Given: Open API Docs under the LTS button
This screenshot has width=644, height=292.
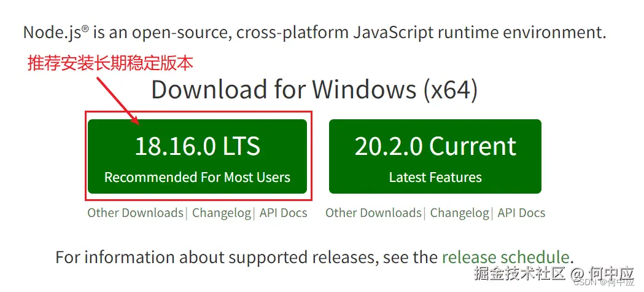Looking at the screenshot, I should (x=283, y=213).
